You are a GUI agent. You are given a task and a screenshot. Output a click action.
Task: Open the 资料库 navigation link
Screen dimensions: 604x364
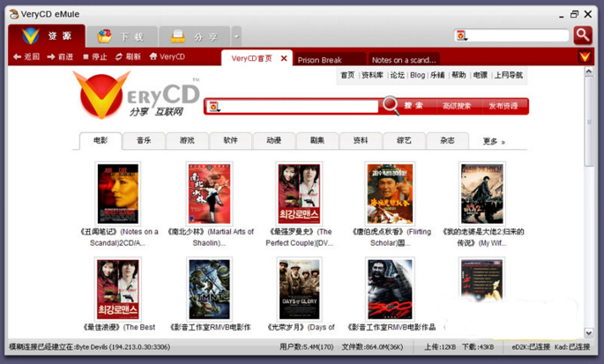(x=372, y=75)
